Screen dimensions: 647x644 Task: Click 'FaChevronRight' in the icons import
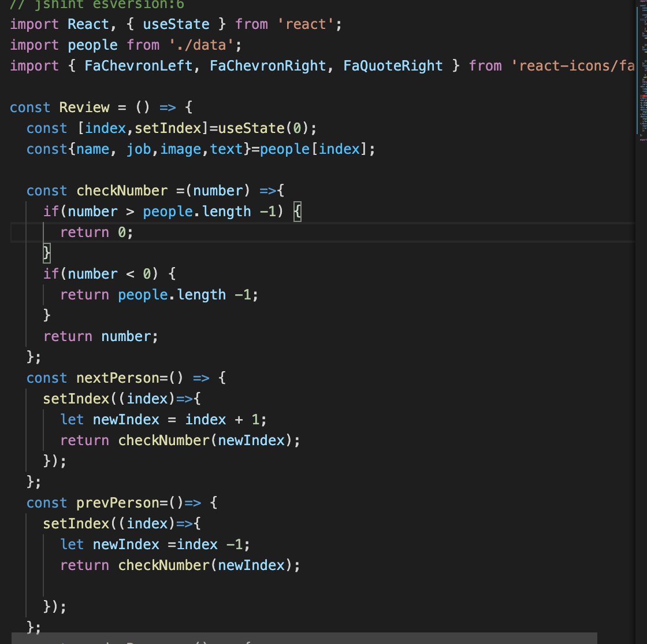point(268,66)
